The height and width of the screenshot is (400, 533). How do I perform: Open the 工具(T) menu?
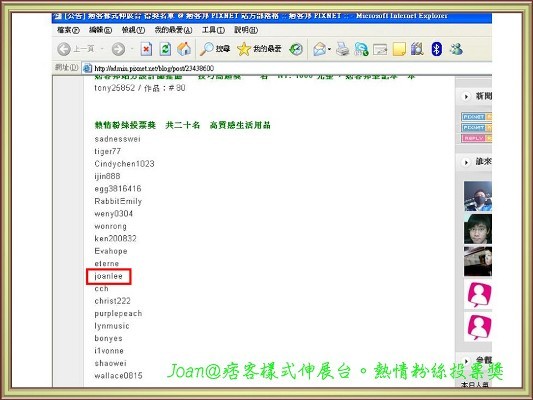click(x=213, y=30)
